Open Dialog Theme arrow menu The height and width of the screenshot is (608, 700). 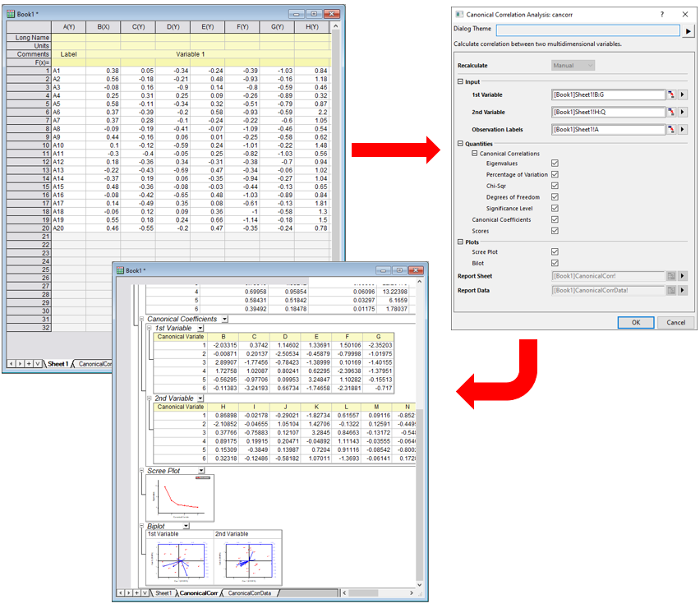[688, 30]
